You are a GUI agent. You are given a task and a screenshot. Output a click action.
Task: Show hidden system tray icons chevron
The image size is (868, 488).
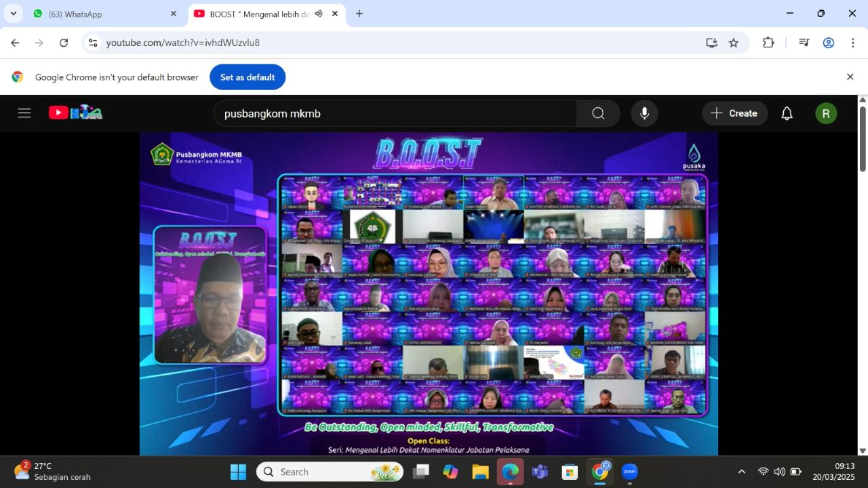click(x=741, y=472)
